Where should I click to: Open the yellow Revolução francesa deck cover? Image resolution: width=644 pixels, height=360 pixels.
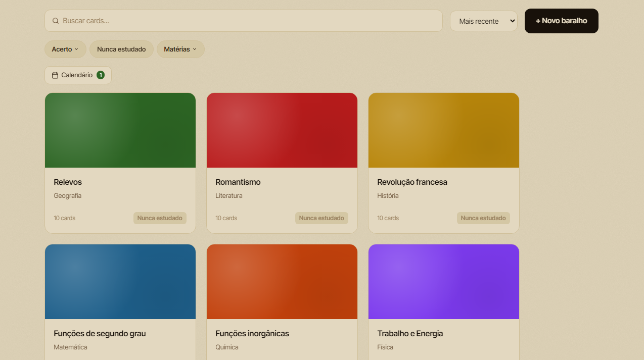(x=444, y=130)
